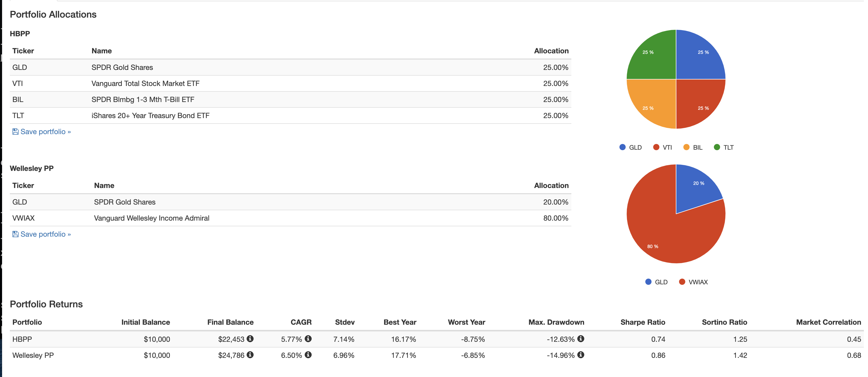Viewport: 868px width, 377px height.
Task: Click the Max. Drawdown column header
Action: click(556, 322)
